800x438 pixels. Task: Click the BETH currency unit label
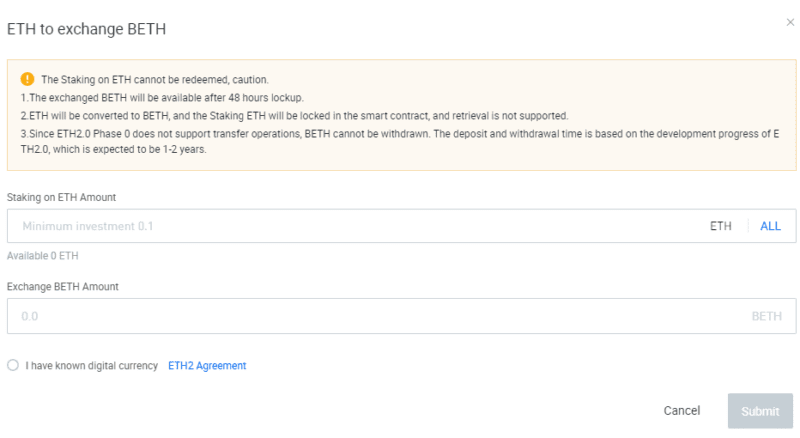pos(766,317)
